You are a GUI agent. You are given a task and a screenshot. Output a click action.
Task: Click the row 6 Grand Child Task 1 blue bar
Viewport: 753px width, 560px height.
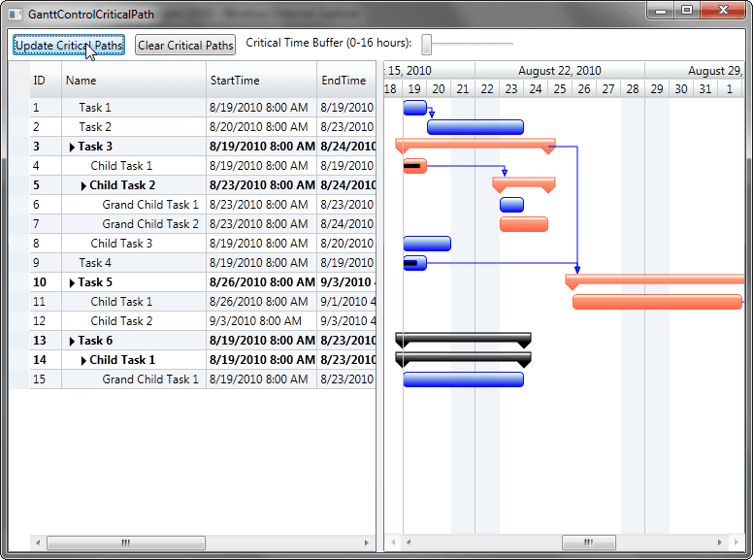(512, 205)
